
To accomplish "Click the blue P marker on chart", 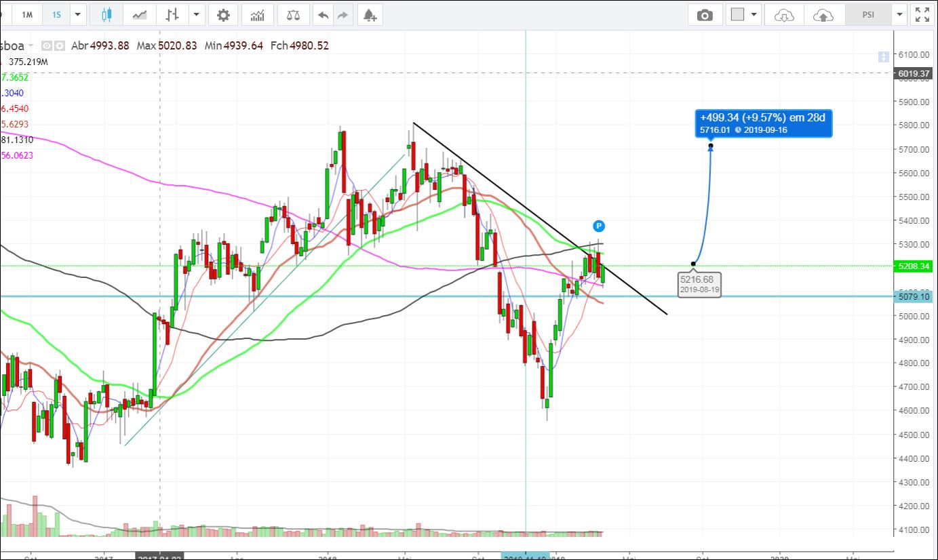I will click(x=599, y=226).
